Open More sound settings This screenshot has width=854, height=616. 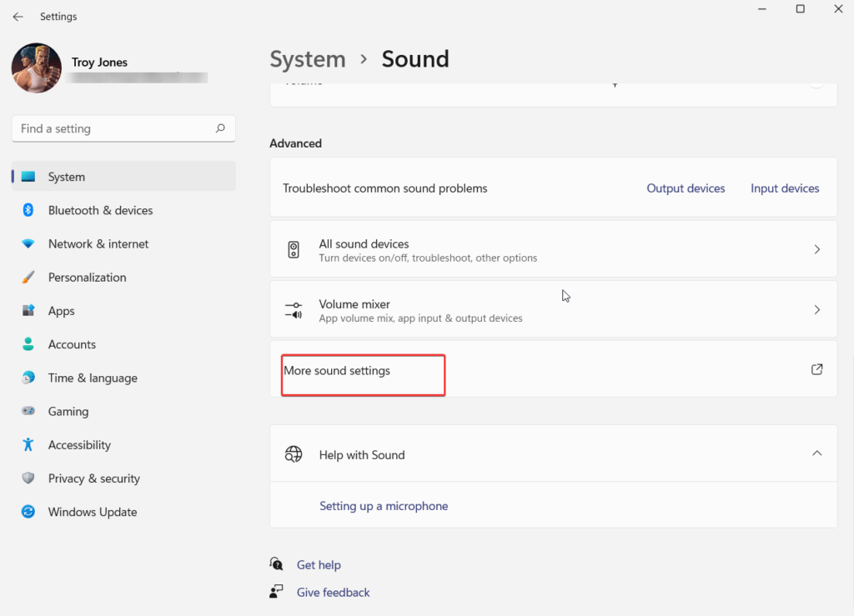tap(554, 369)
